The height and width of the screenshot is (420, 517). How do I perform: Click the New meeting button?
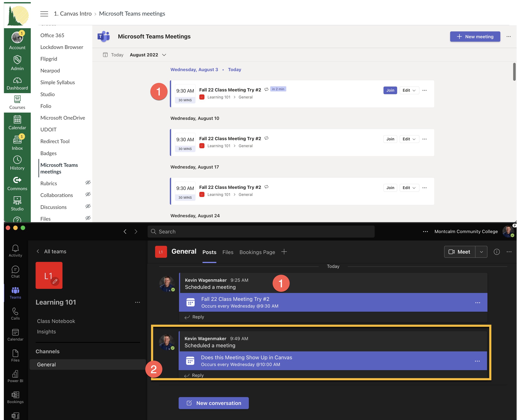(x=475, y=37)
